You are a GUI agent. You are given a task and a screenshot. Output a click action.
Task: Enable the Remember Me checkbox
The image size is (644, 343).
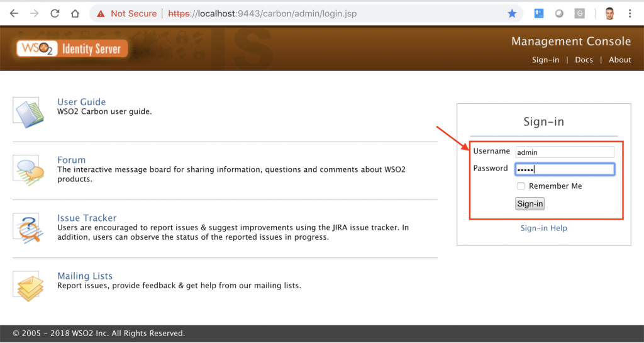coord(521,186)
